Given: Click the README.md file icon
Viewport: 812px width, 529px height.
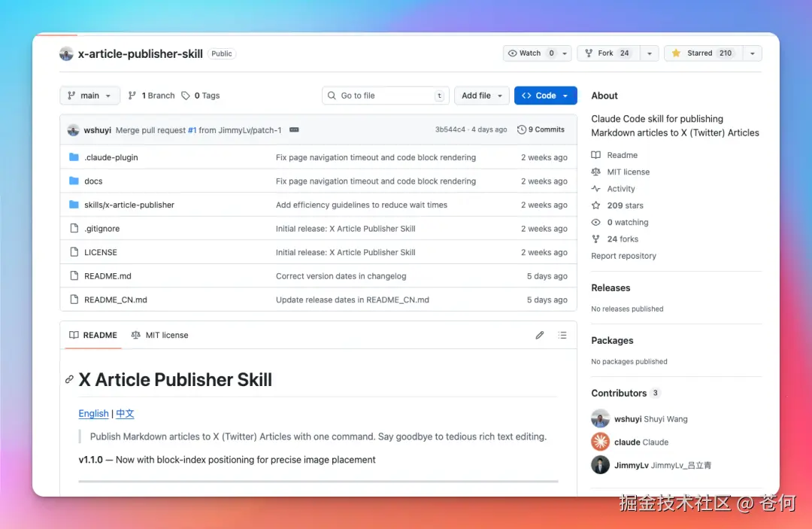Looking at the screenshot, I should click(x=74, y=275).
